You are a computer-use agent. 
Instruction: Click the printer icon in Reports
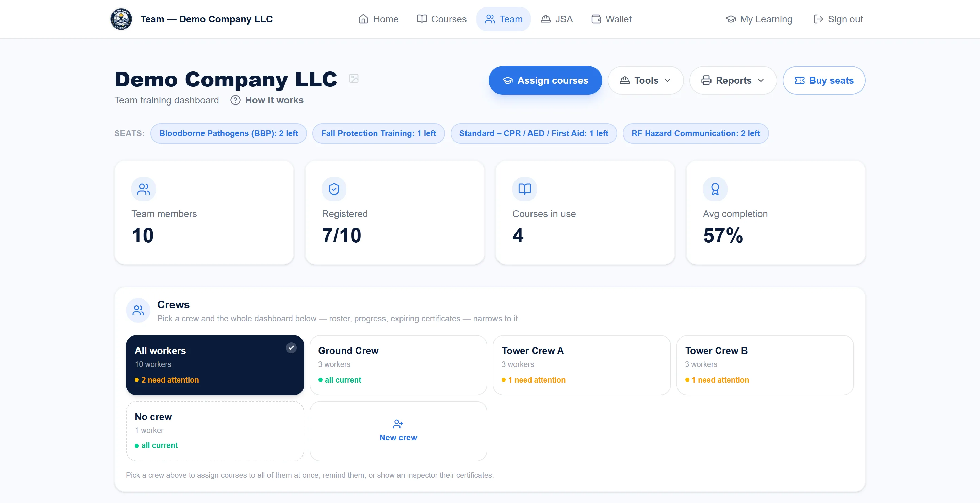pyautogui.click(x=706, y=80)
